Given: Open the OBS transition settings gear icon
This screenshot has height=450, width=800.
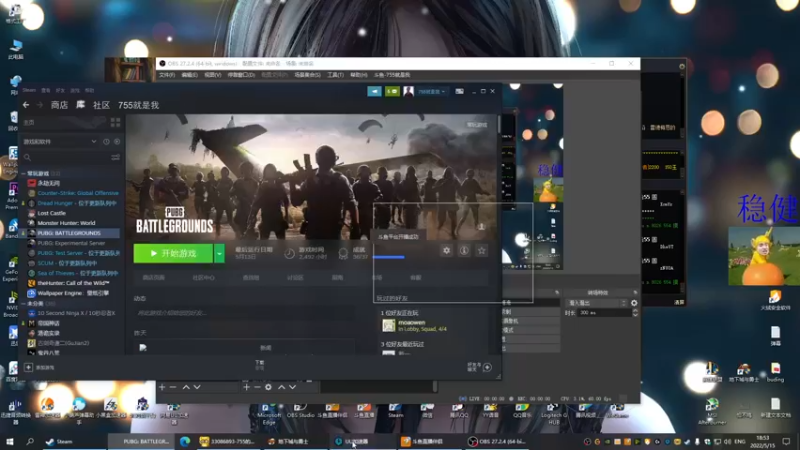Looking at the screenshot, I should (634, 303).
